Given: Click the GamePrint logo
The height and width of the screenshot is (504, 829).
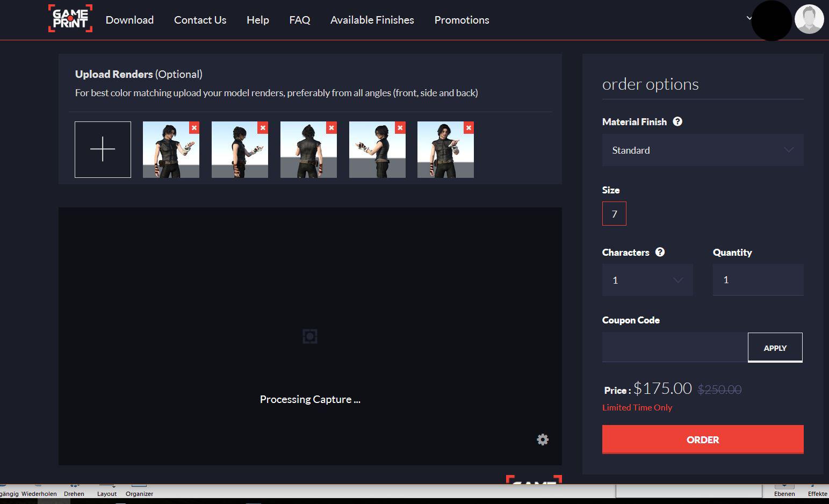Looking at the screenshot, I should click(x=70, y=19).
